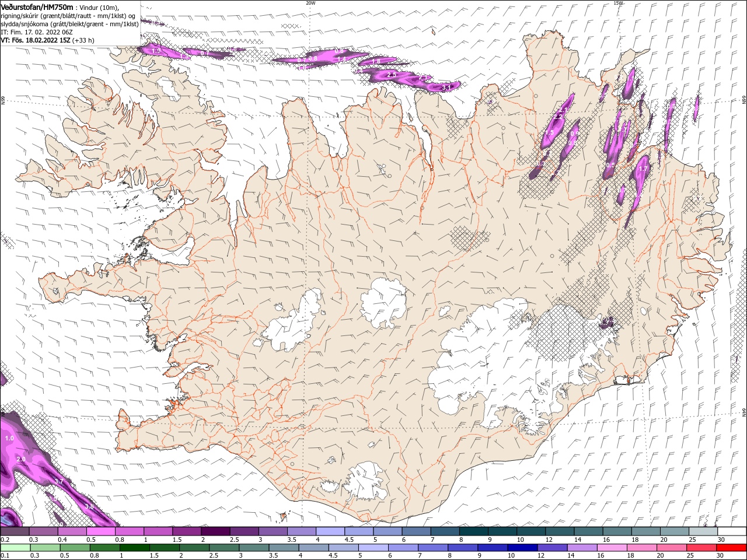Click the darkest purple 2–2.5 swatch in upper legend
Viewport: 747px width, 560px height.
[x=215, y=531]
